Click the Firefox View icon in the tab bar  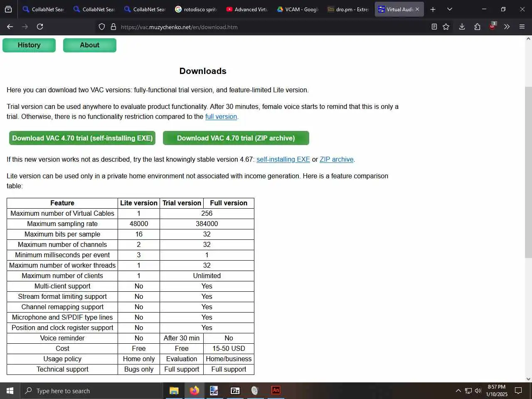point(8,9)
